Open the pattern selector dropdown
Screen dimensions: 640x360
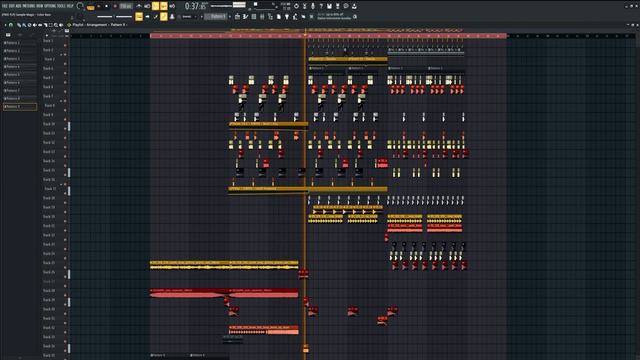point(216,17)
